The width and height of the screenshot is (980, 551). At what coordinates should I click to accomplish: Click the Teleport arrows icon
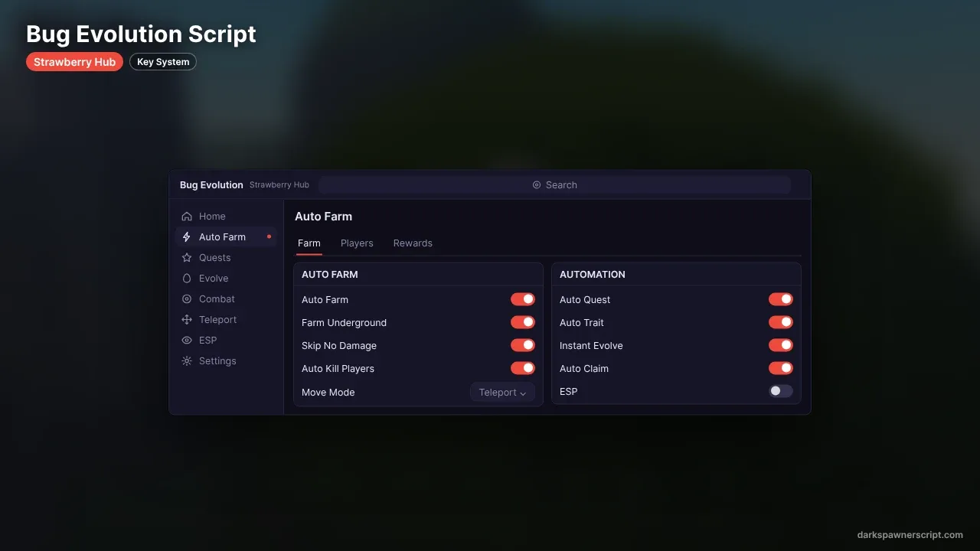point(187,320)
